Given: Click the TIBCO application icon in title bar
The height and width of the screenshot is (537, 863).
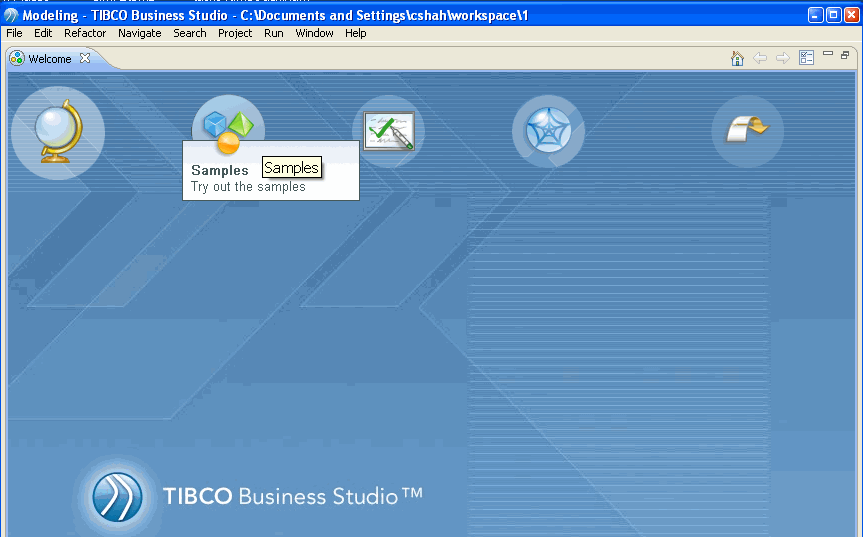Looking at the screenshot, I should click(11, 15).
